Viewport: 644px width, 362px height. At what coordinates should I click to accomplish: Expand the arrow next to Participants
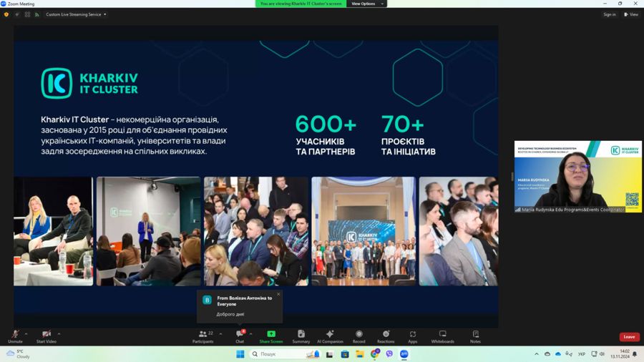pos(220,333)
